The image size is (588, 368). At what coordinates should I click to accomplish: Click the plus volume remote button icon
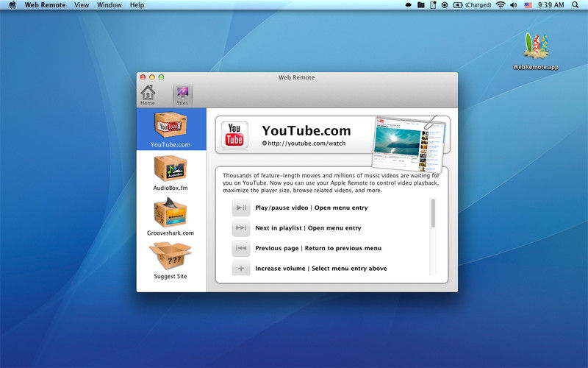(x=241, y=268)
